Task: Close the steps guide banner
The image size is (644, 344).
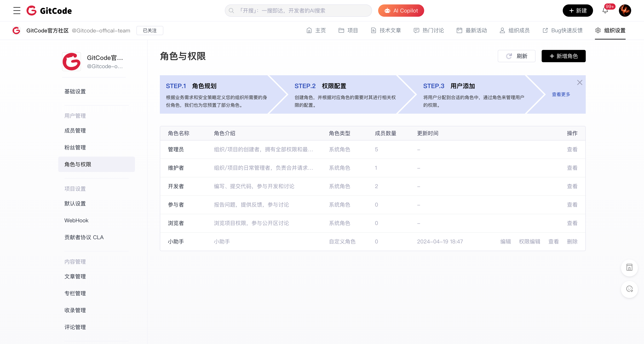Action: click(x=579, y=83)
